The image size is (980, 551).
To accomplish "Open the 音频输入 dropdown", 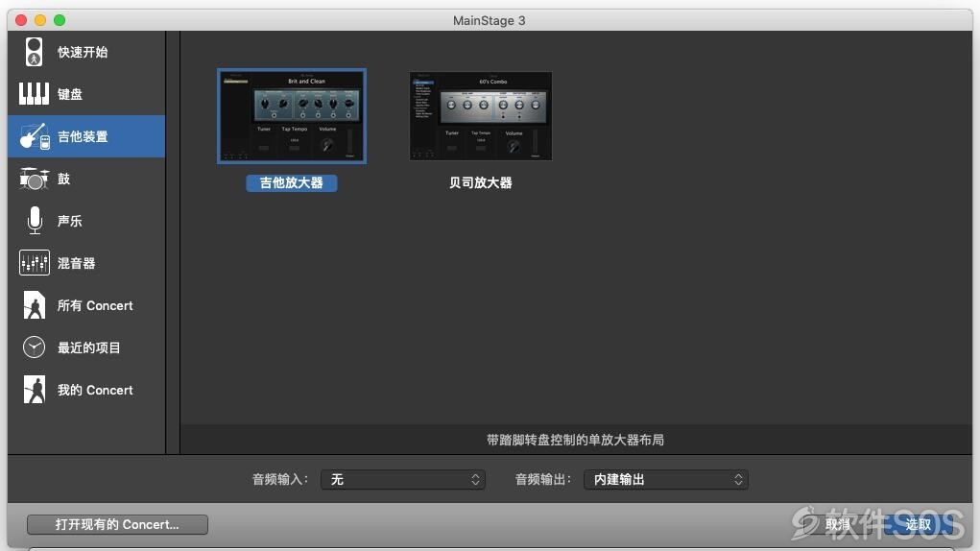I will (403, 479).
